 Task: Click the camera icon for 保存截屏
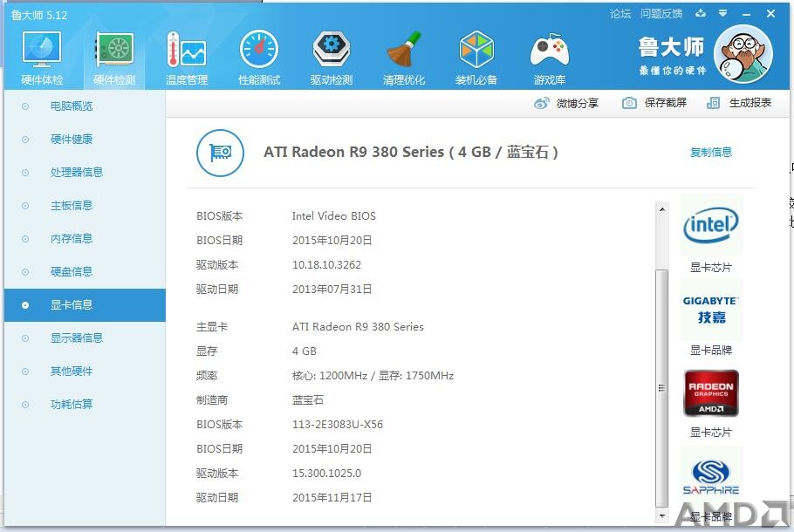click(x=629, y=103)
